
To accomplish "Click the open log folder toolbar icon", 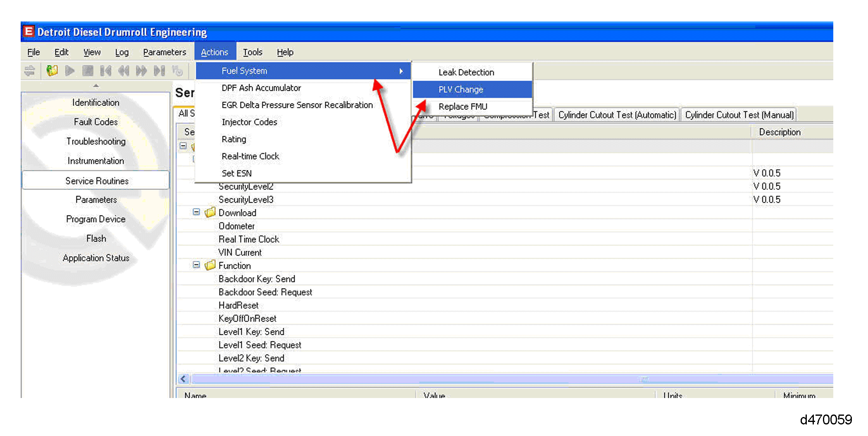I will tap(52, 71).
